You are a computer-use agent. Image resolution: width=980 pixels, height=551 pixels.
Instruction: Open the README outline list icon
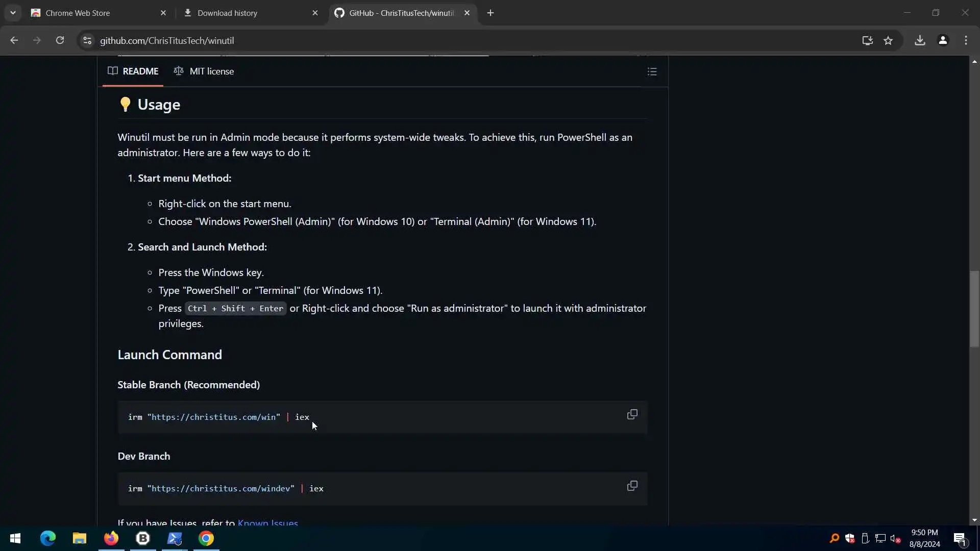tap(652, 71)
